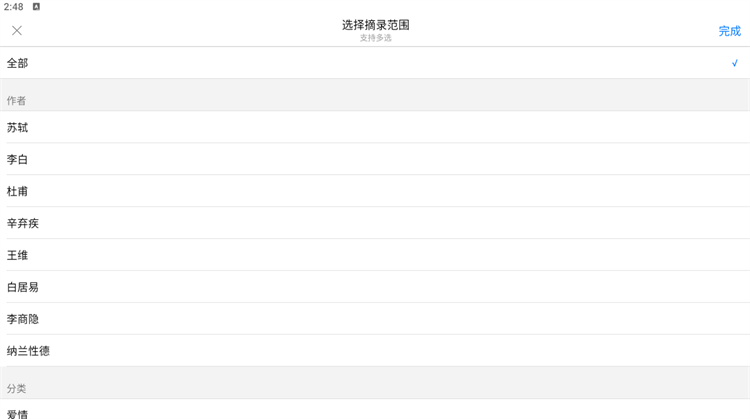
Task: Click the 支持多选 subtitle hint
Action: [375, 38]
